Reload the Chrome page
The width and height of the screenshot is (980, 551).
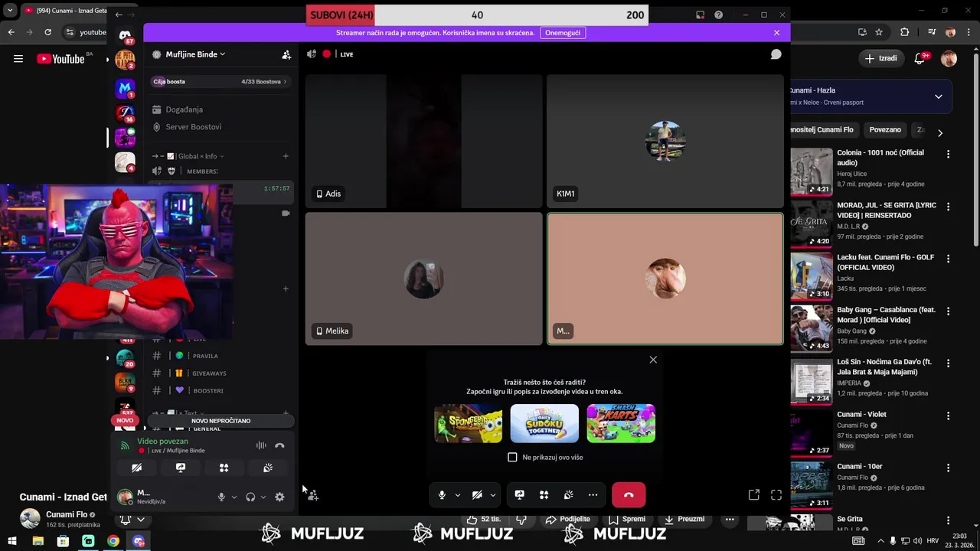pyautogui.click(x=47, y=32)
